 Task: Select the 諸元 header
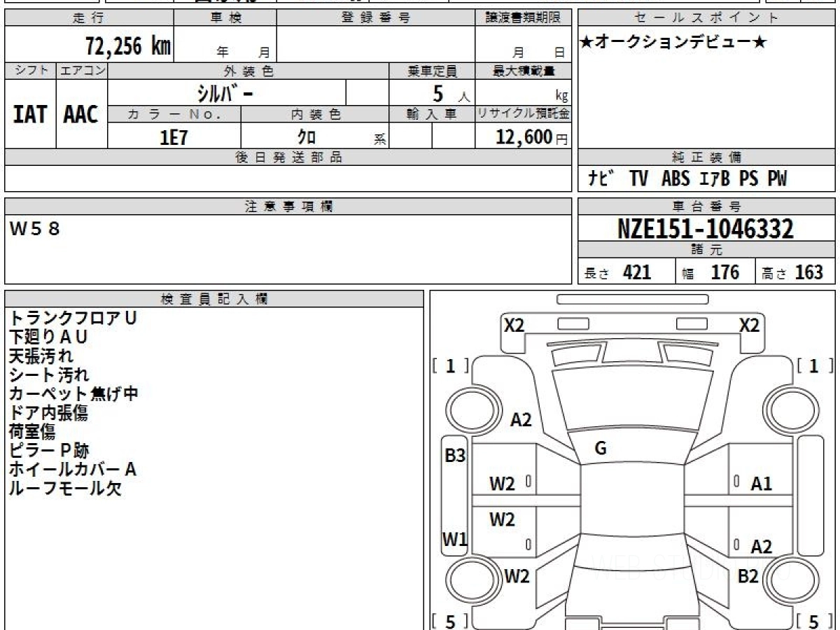pyautogui.click(x=707, y=250)
